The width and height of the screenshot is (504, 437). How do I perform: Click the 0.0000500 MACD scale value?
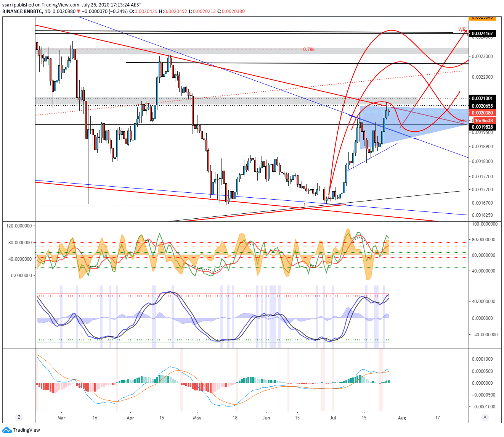482,371
